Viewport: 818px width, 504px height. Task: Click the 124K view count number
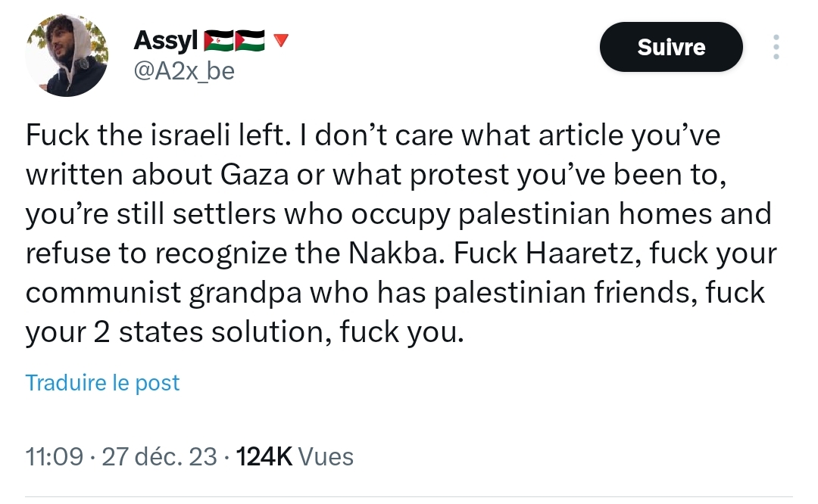264,456
